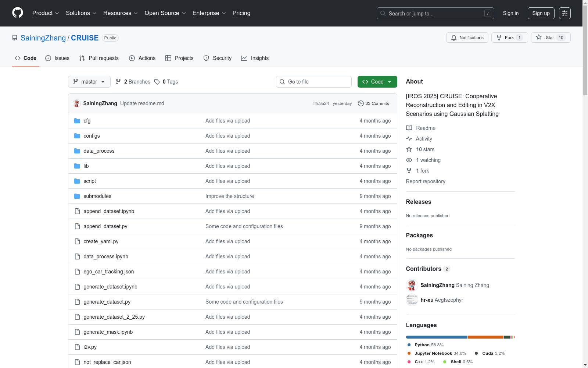The image size is (588, 368).
Task: Focus the Go to file field
Action: click(314, 82)
